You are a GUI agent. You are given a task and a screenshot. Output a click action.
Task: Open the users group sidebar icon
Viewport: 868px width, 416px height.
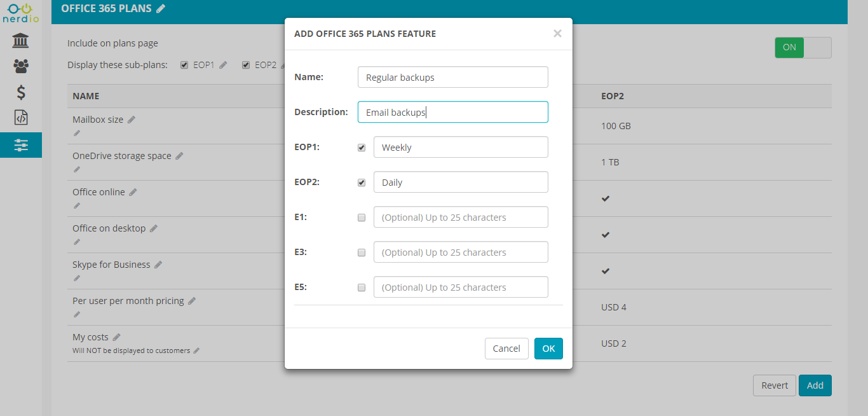pyautogui.click(x=21, y=66)
